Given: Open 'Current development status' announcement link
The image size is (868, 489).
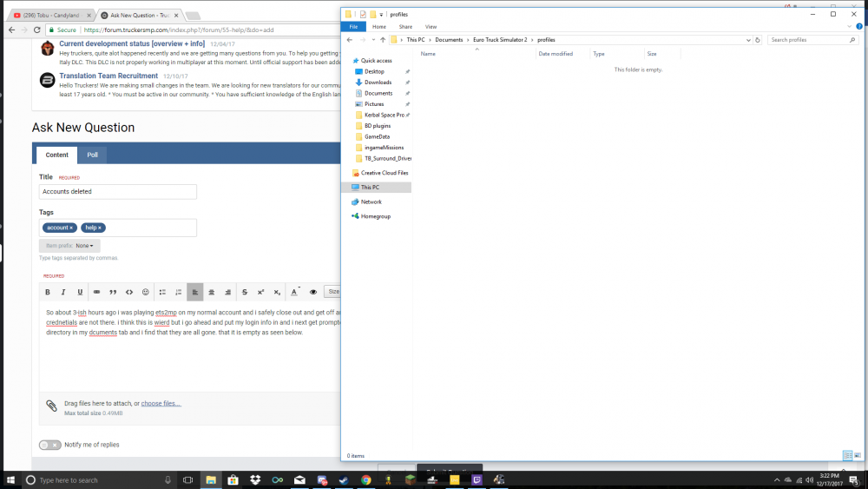Looking at the screenshot, I should pyautogui.click(x=132, y=43).
